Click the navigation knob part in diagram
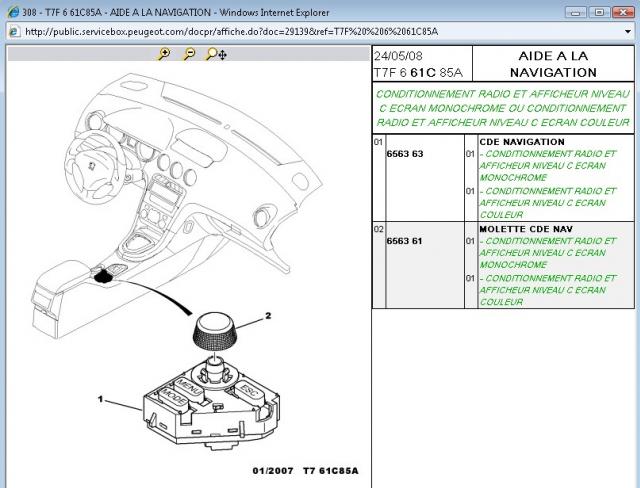Screen dimensions: 640x488 pos(216,331)
